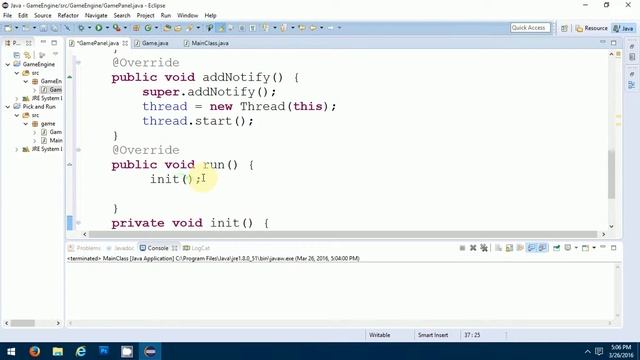Click the green Run button in toolbar

point(99,28)
